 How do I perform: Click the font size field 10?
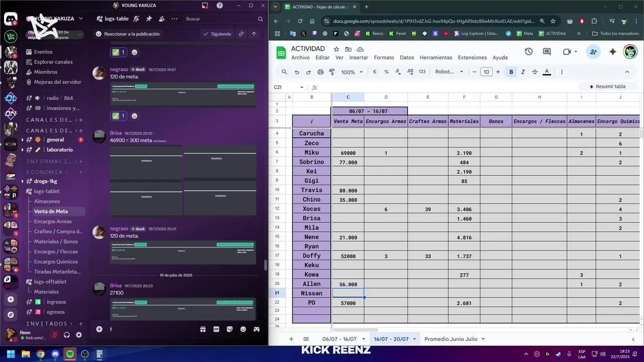pos(486,72)
